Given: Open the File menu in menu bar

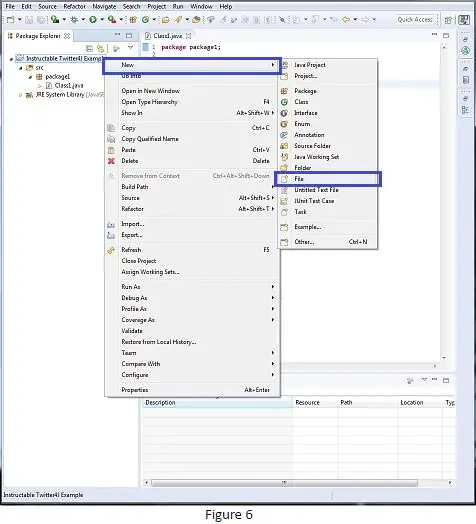Looking at the screenshot, I should 10,6.
